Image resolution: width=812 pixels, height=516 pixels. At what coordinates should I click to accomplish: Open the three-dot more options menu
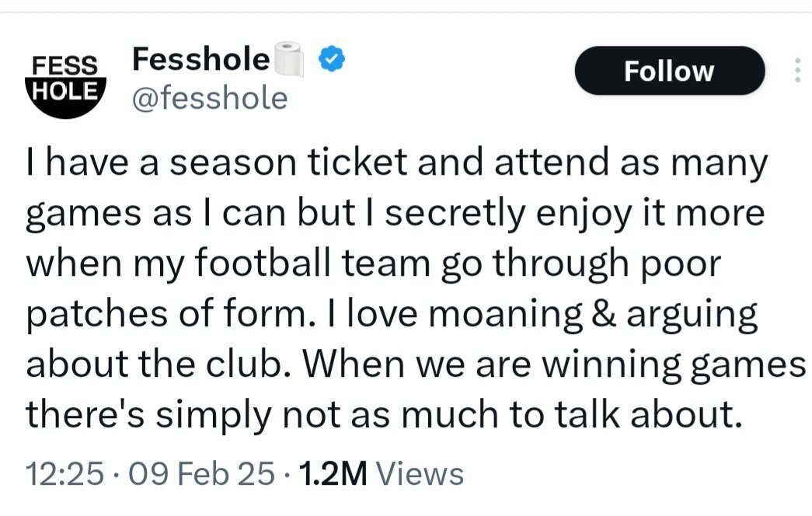[797, 71]
